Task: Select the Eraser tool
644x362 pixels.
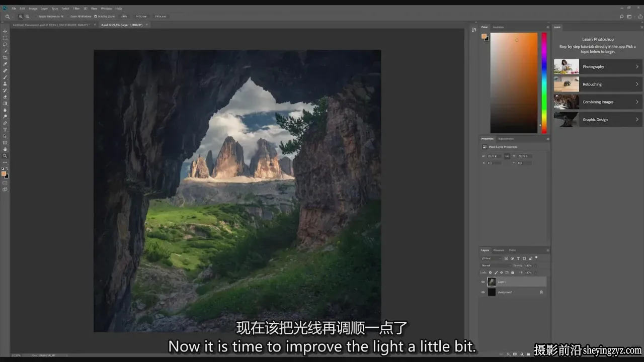Action: tap(5, 96)
